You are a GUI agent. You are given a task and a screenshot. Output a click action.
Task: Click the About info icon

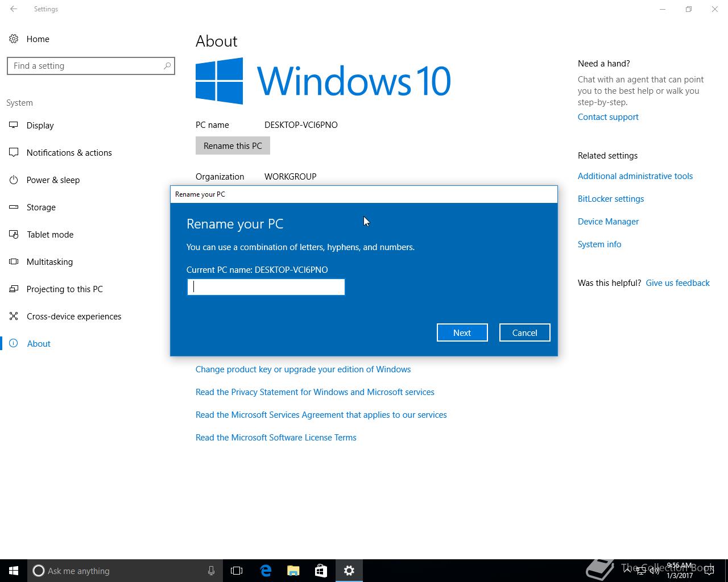14,343
